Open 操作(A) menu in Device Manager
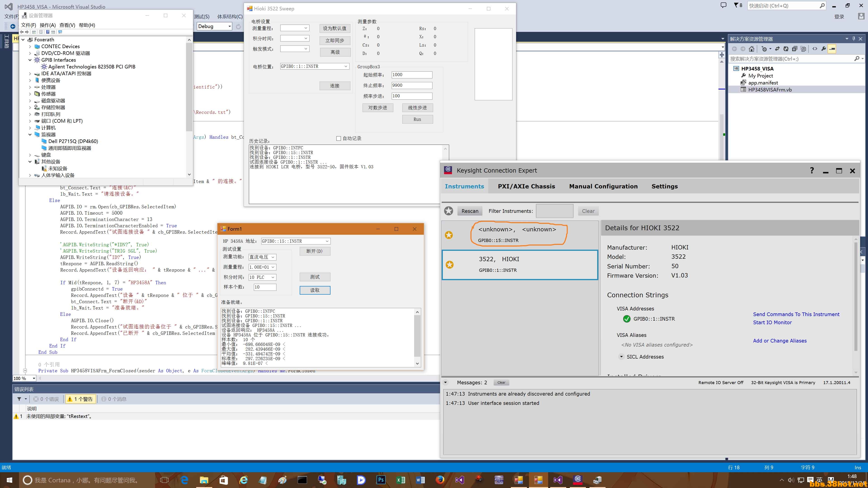 pyautogui.click(x=47, y=25)
